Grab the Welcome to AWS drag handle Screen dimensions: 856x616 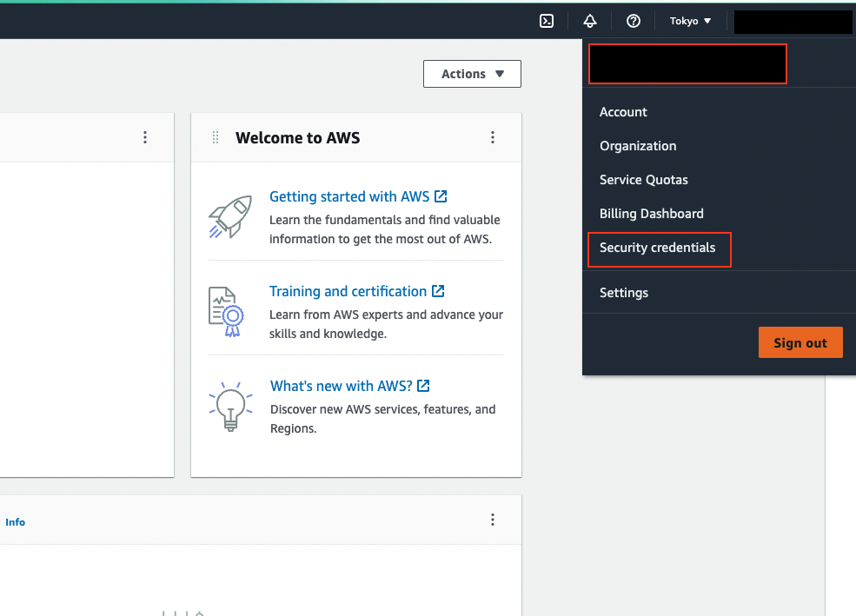tap(216, 137)
